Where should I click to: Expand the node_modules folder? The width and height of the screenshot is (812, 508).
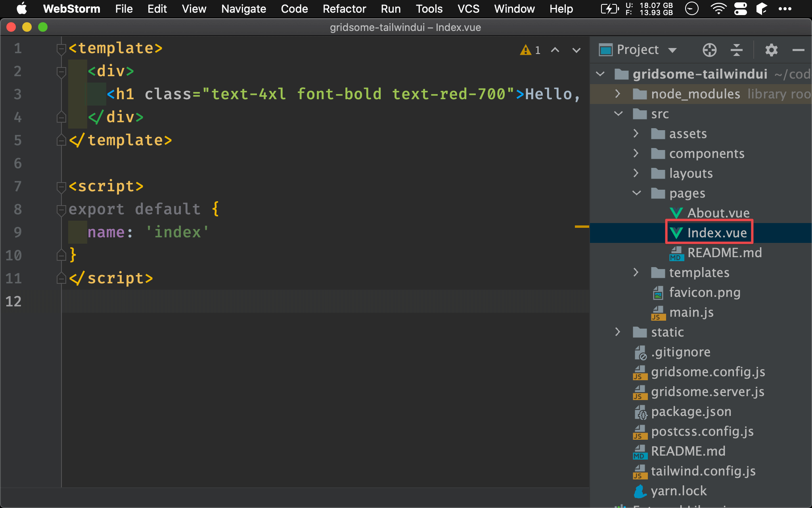618,94
